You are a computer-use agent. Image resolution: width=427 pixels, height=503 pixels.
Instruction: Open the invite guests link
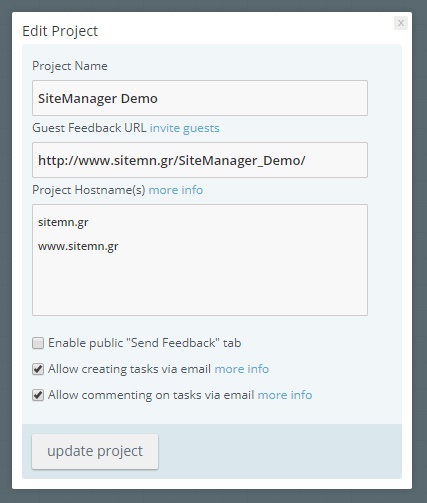184,128
